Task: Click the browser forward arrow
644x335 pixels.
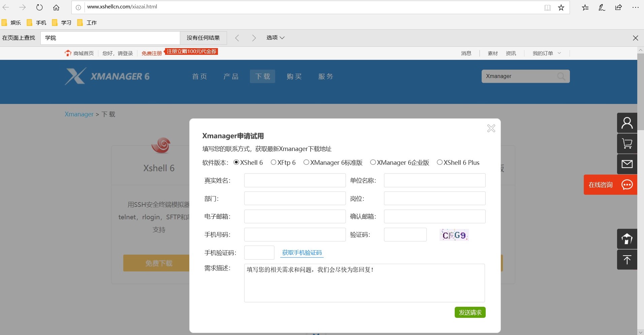Action: 23,7
